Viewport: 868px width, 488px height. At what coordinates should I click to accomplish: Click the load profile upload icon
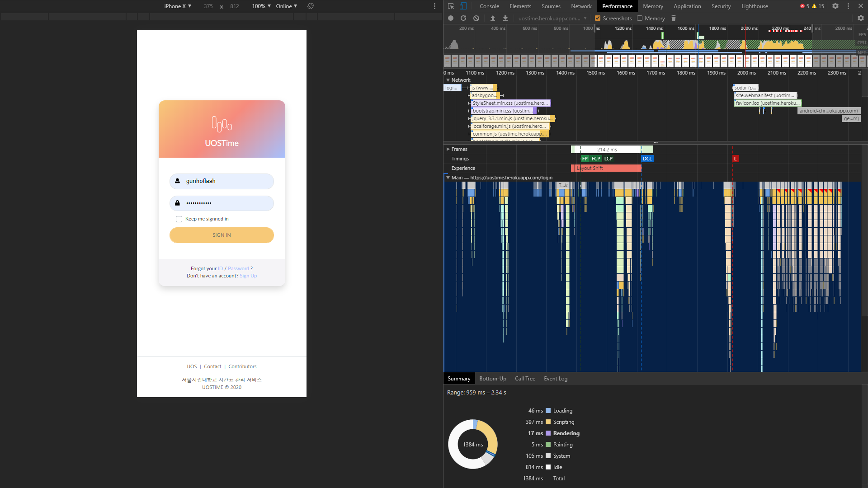493,18
